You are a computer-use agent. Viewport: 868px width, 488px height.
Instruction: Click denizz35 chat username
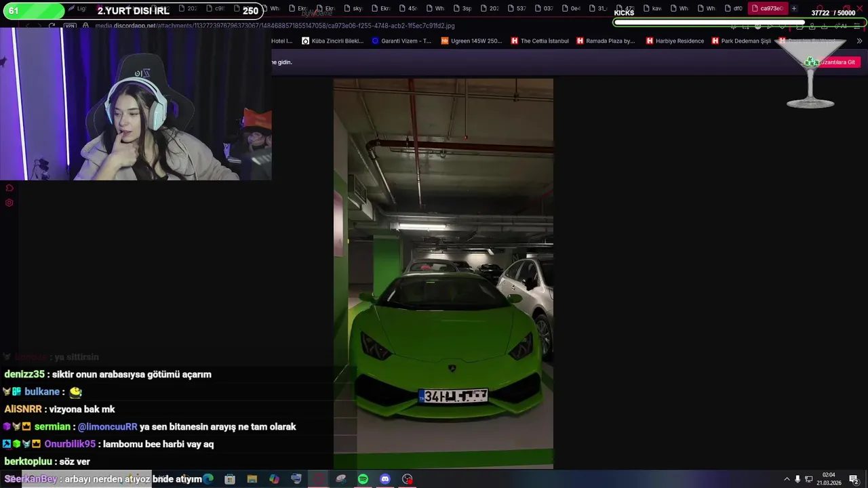[x=24, y=374]
